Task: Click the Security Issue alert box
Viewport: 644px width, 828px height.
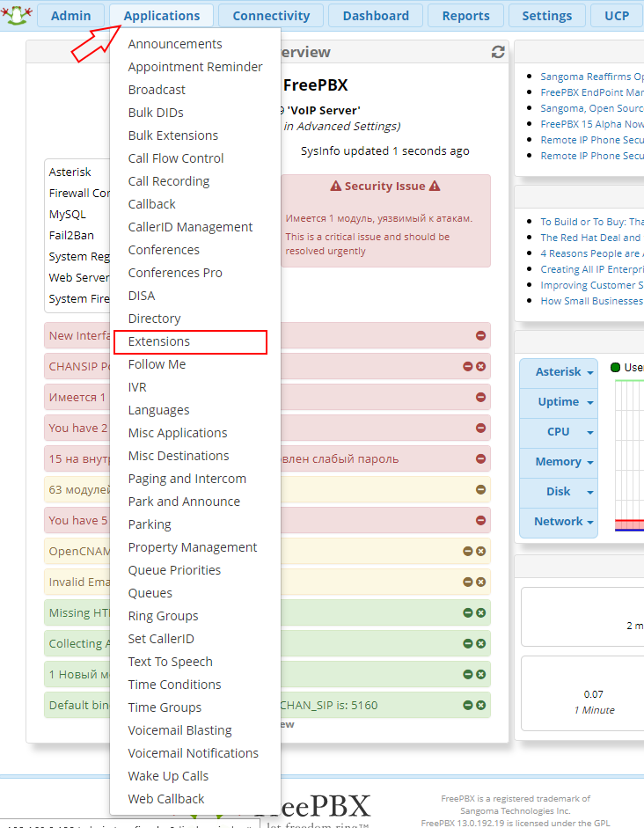Action: (385, 220)
